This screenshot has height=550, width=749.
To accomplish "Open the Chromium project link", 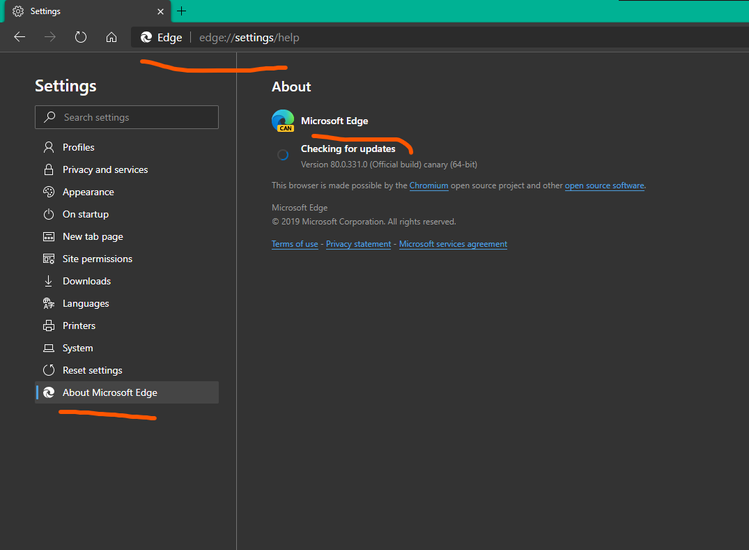I will (428, 186).
